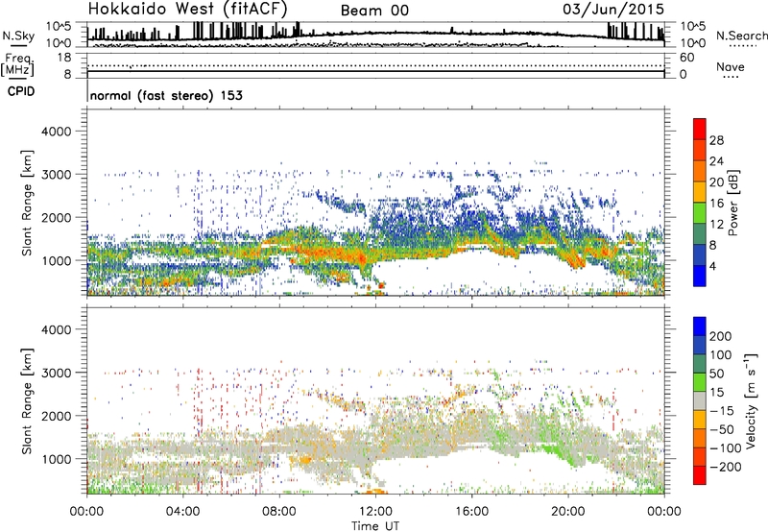
Task: Click the '4000' range tick of power panel
Action: pos(56,132)
